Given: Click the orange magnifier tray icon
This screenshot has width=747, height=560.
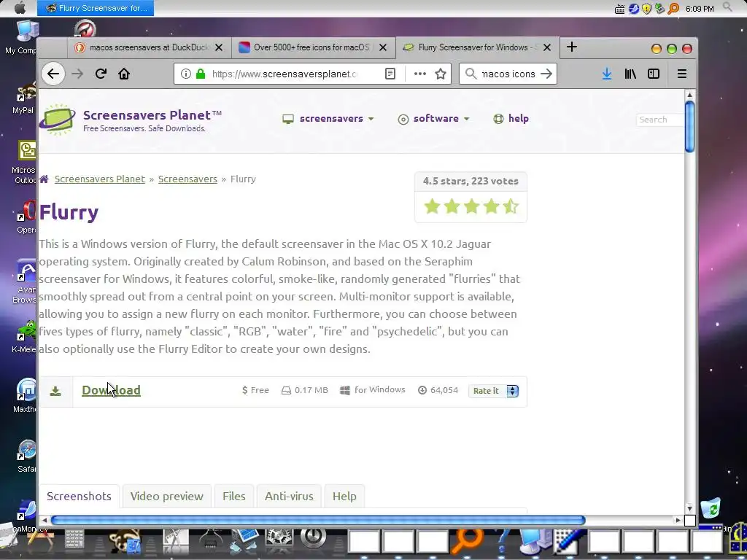Looking at the screenshot, I should coord(673,8).
